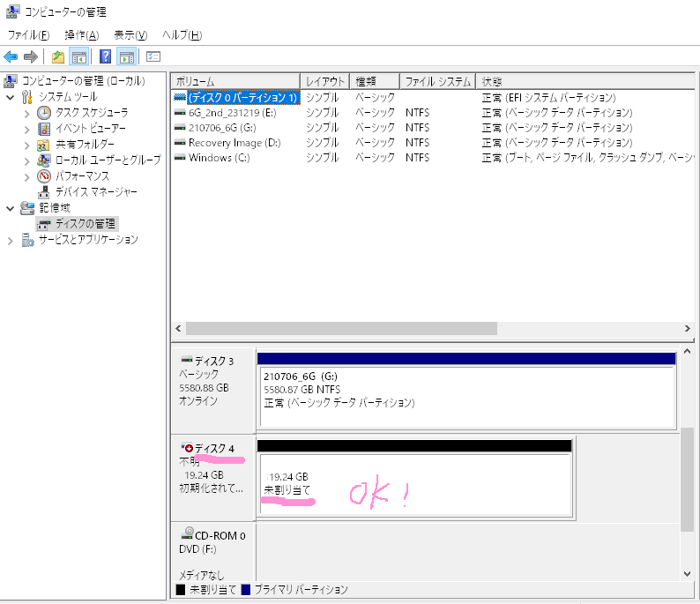Click the Local Users and Groups icon
Image resolution: width=700 pixels, height=604 pixels.
point(44,160)
